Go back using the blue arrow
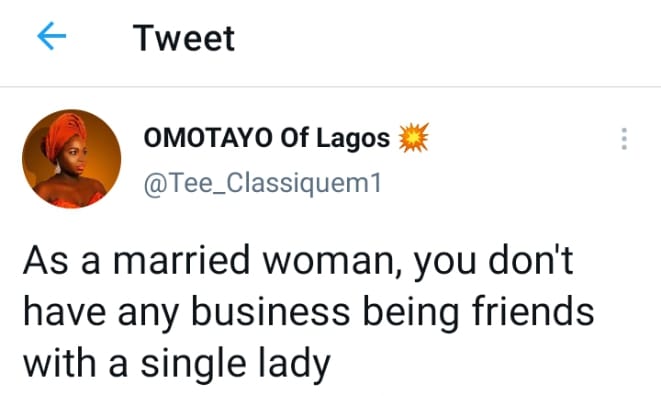This screenshot has height=396, width=661. point(51,36)
